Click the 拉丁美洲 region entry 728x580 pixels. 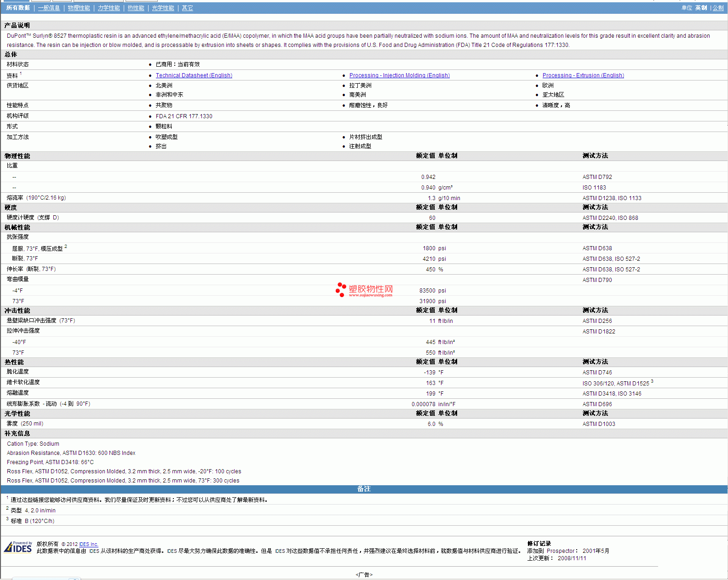[360, 86]
